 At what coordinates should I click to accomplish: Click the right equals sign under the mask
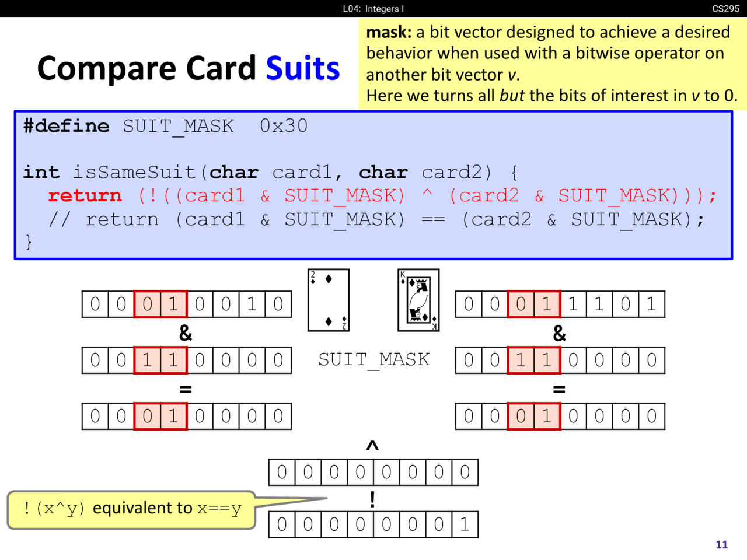coord(559,389)
